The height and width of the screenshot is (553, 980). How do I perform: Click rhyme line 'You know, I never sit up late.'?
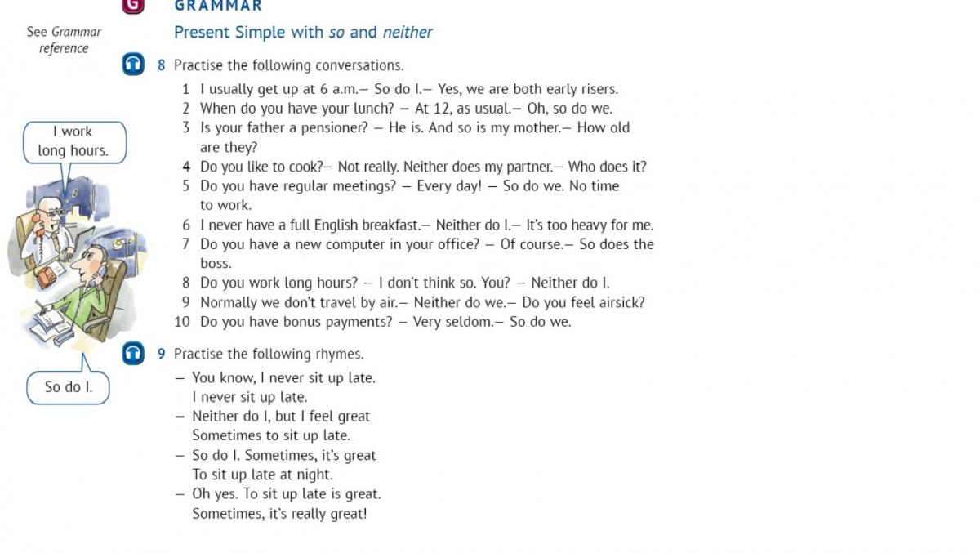point(283,377)
